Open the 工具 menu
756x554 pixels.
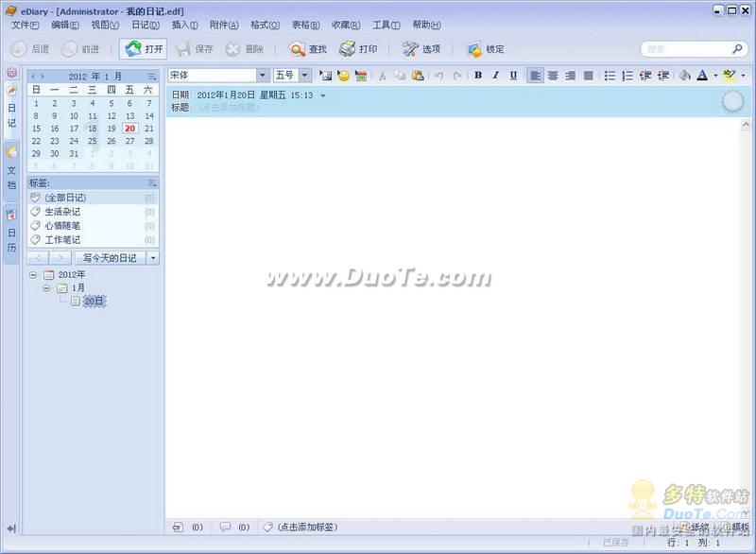[387, 26]
